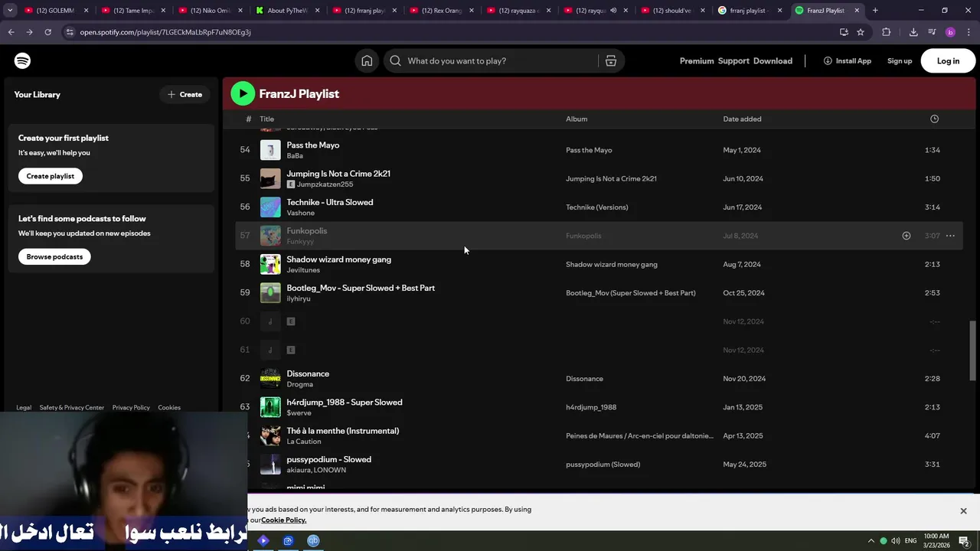Click Create in Your Library
980x551 pixels.
point(185,94)
